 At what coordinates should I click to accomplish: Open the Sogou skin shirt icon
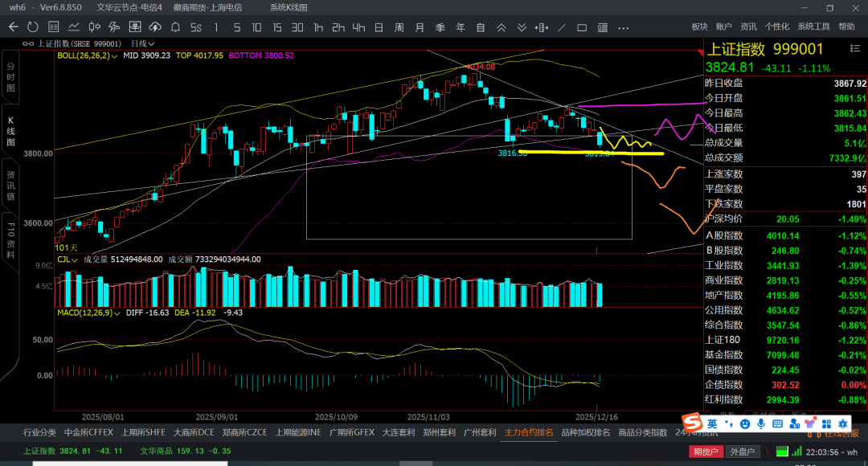(810, 424)
